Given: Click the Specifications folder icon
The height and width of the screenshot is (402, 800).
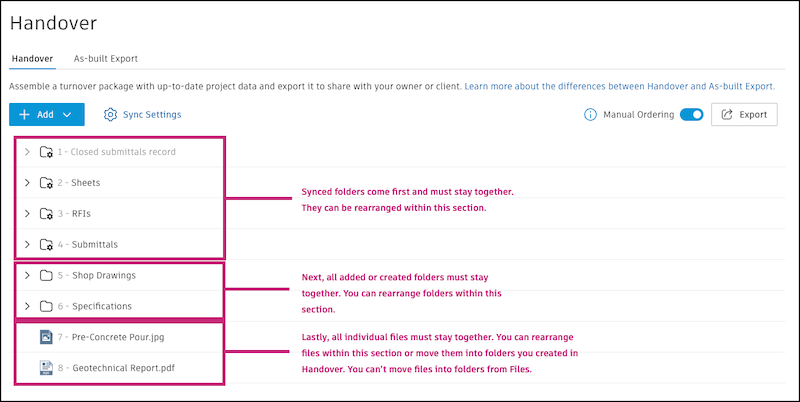Looking at the screenshot, I should pos(46,306).
